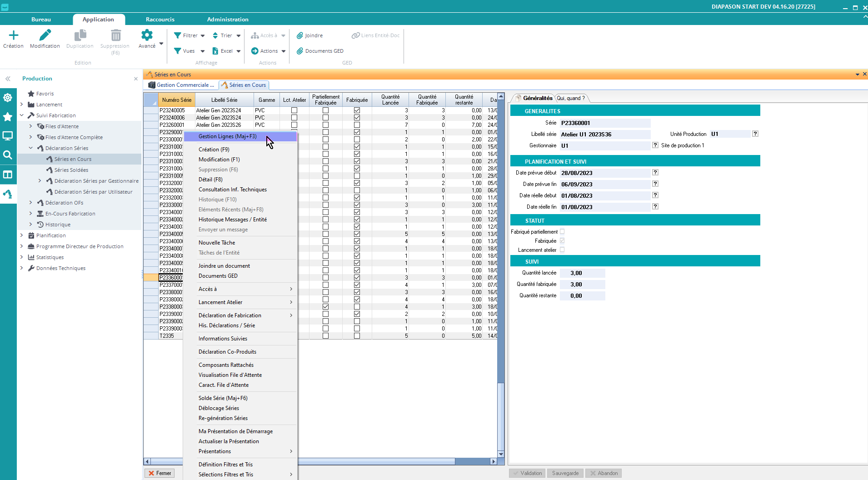Switch to the Administration ribbon tab
The width and height of the screenshot is (868, 480).
(x=227, y=20)
